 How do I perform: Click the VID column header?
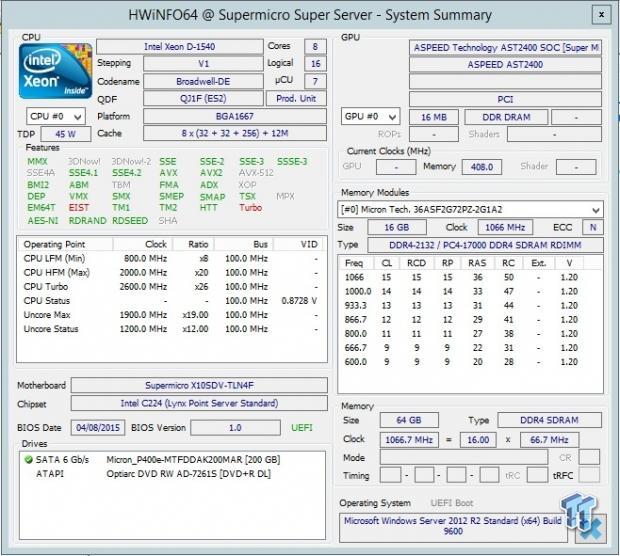tap(299, 244)
